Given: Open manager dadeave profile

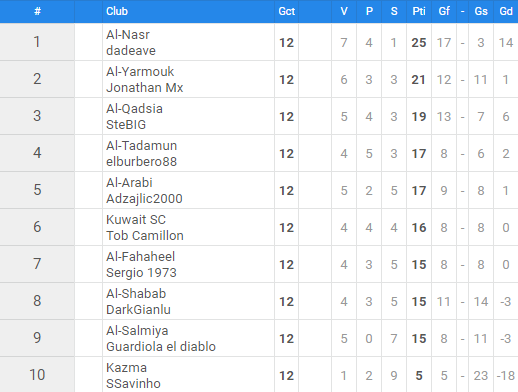Looking at the screenshot, I should (x=131, y=51).
